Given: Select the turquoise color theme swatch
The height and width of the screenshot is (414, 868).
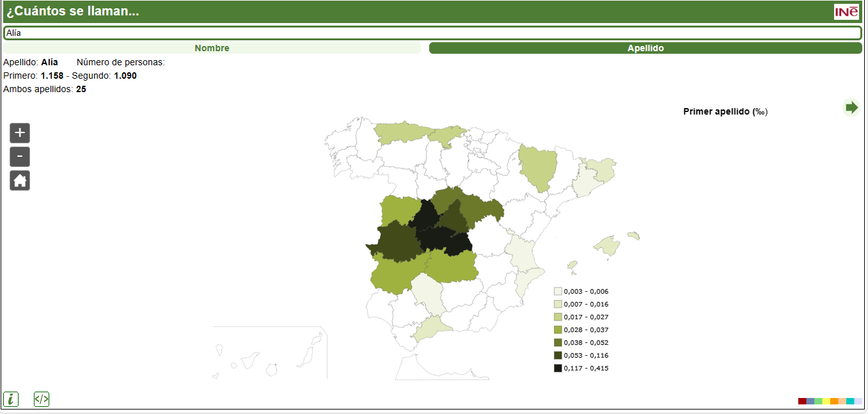Looking at the screenshot, I should click(x=850, y=401).
